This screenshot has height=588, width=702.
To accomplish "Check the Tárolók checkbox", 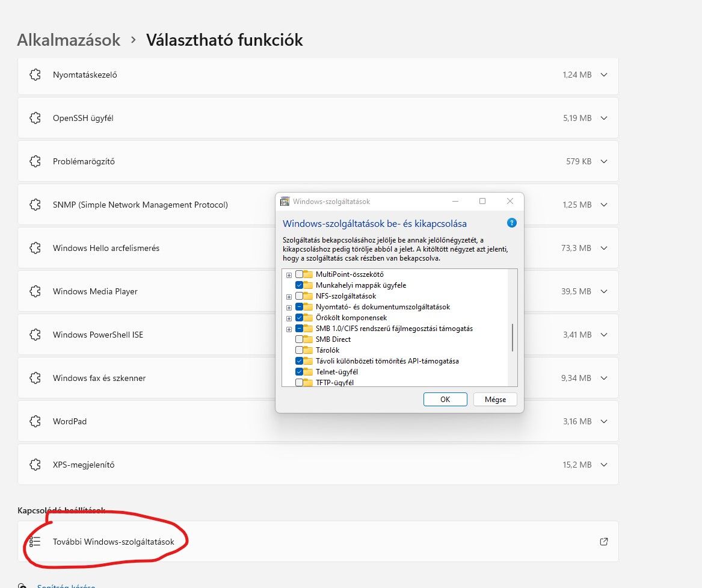I will point(299,350).
